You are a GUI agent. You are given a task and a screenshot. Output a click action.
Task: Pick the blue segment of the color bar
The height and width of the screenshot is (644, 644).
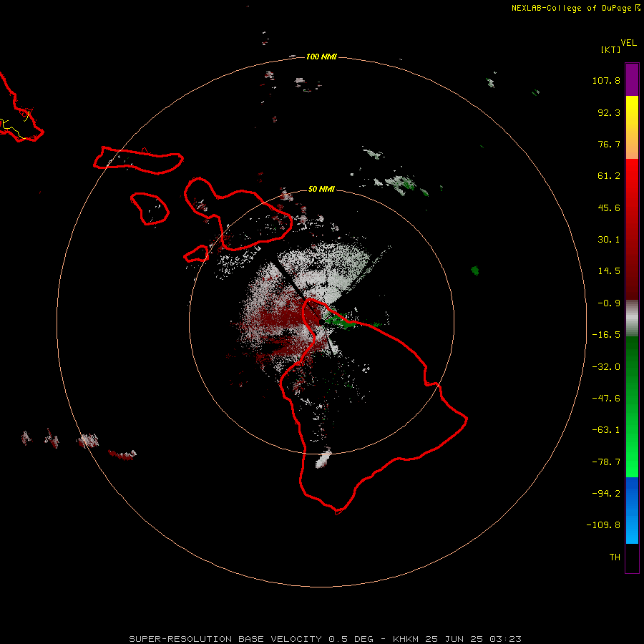click(632, 510)
